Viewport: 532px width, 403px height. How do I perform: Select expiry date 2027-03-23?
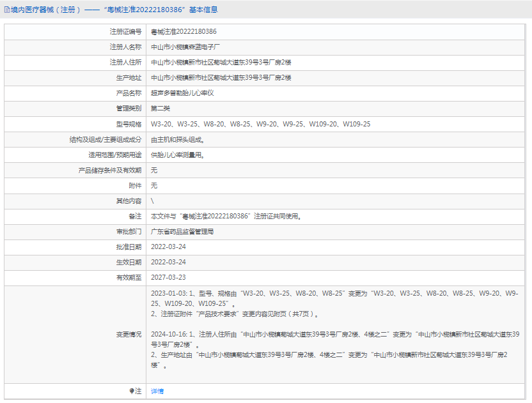point(168,277)
